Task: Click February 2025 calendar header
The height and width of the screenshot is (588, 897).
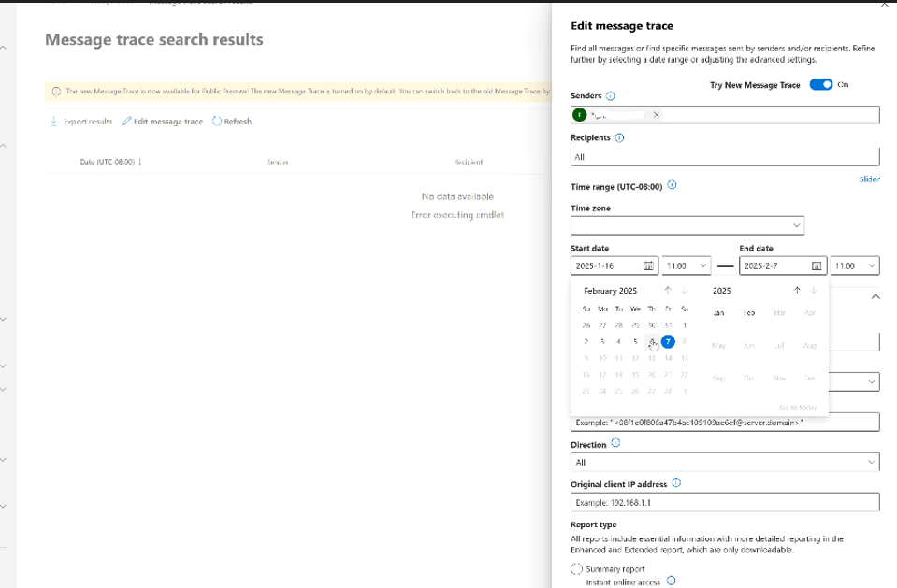Action: pyautogui.click(x=611, y=291)
